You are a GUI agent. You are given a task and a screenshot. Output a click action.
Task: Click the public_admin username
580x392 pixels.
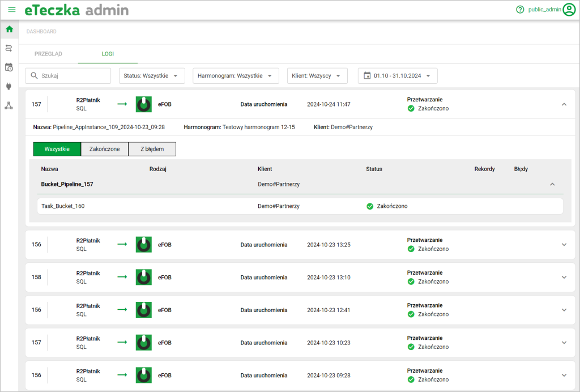544,10
